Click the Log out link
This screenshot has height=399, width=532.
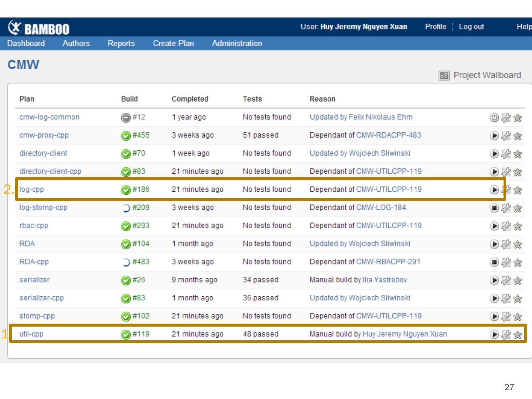[x=471, y=27]
